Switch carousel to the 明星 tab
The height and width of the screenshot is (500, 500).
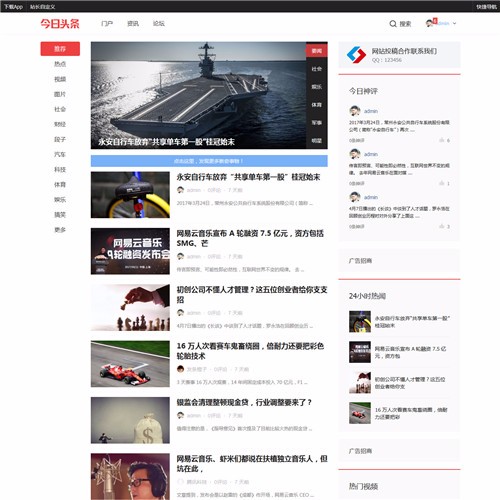coord(317,141)
